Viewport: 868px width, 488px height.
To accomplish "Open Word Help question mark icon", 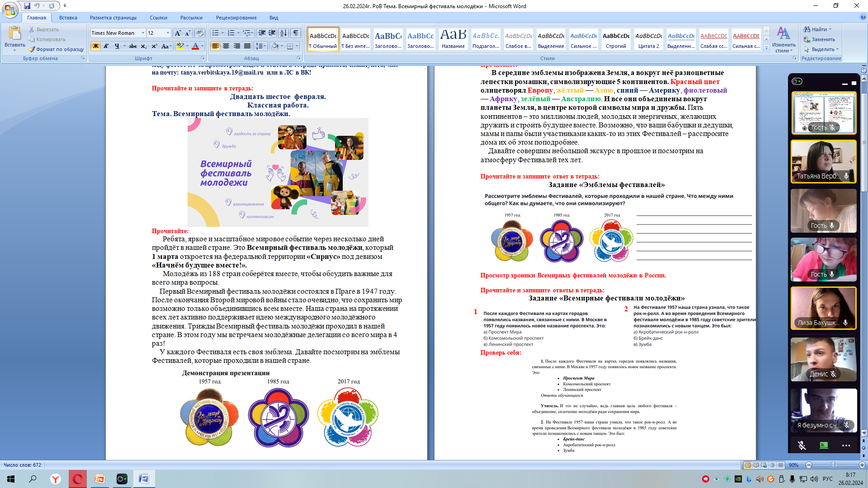I will click(x=863, y=17).
